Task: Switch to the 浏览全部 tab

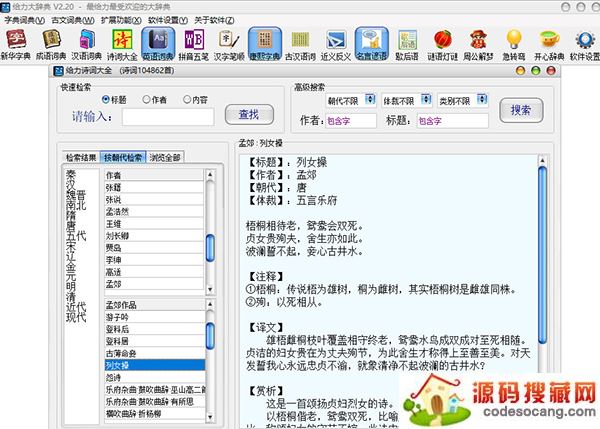Action: tap(165, 158)
